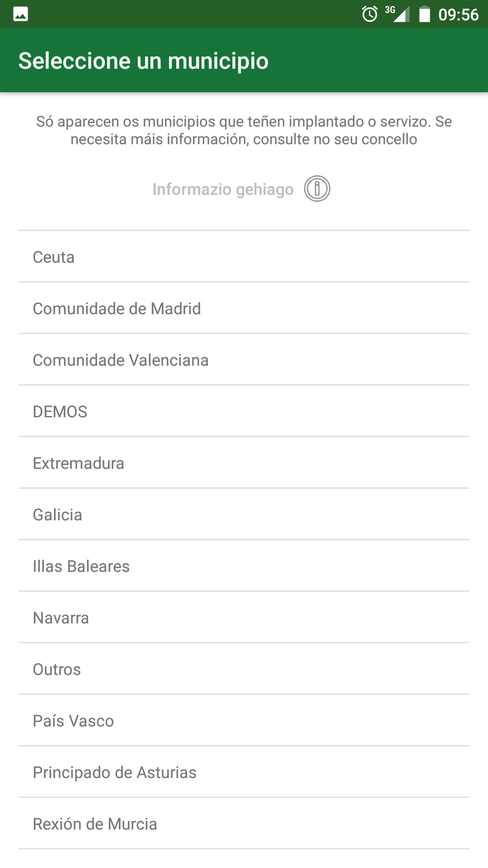Tap the Seleccione un municipio title
The width and height of the screenshot is (488, 868).
tap(143, 61)
